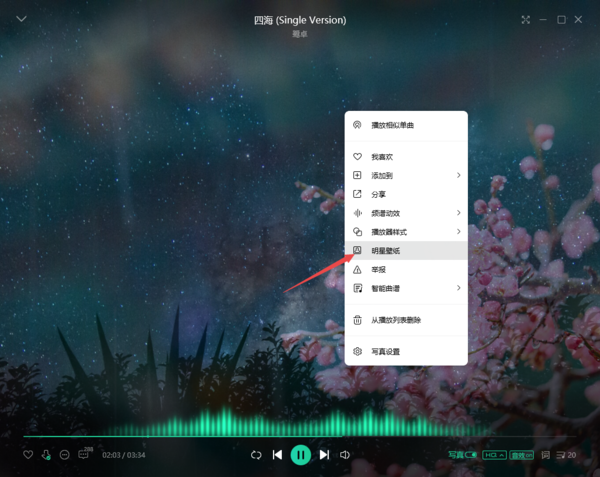Show lyrics with the 词 icon
This screenshot has width=600, height=477.
click(545, 455)
